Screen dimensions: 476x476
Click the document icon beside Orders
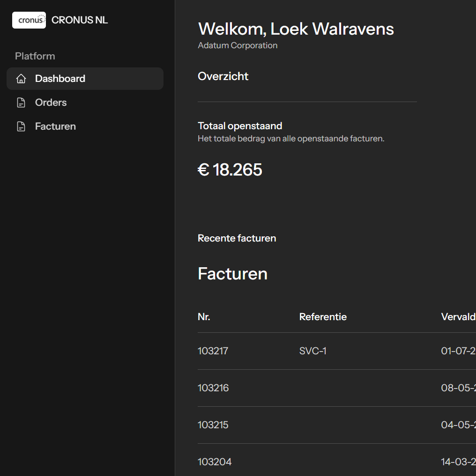coord(21,102)
